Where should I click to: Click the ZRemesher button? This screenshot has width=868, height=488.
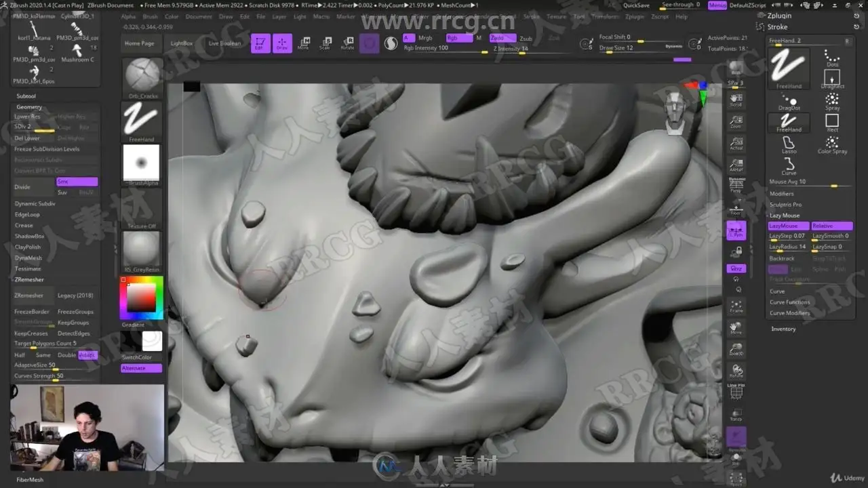point(33,296)
